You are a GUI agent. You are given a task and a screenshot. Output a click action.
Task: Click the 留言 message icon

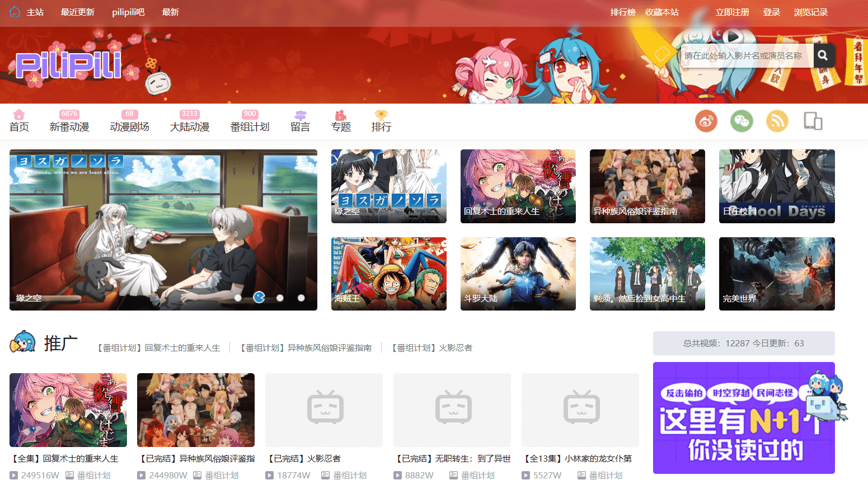click(301, 115)
